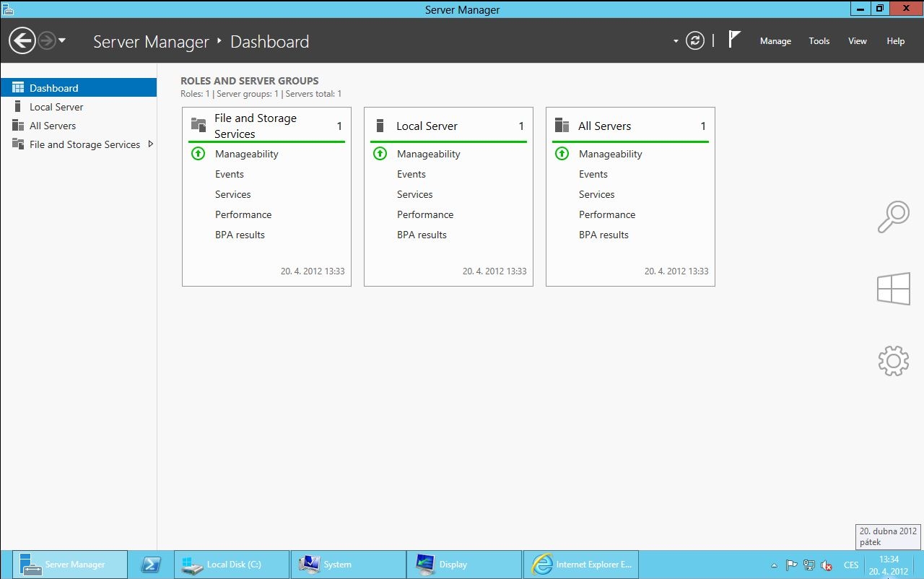Open Manageability in Local Server tile

pyautogui.click(x=428, y=154)
